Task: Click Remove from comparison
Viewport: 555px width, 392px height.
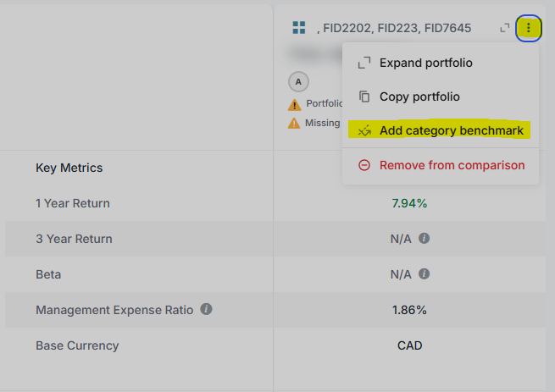Action: tap(452, 165)
